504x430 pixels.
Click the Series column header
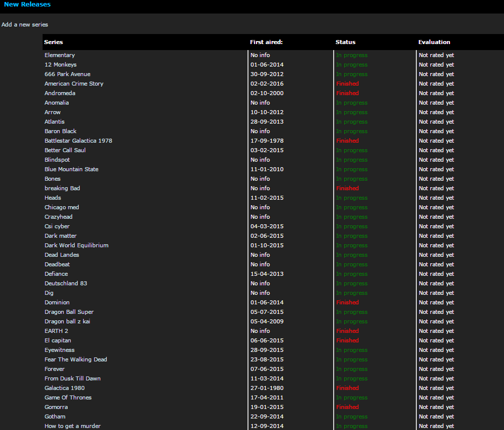(54, 42)
